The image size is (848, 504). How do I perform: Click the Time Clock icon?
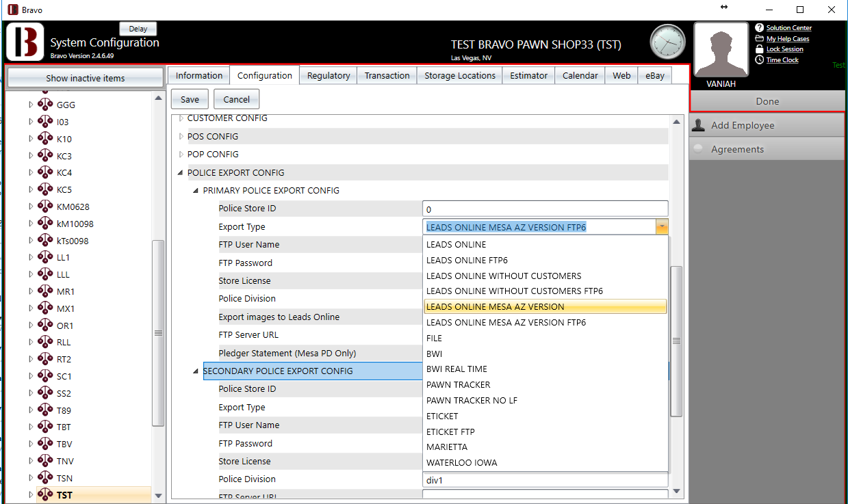point(759,59)
